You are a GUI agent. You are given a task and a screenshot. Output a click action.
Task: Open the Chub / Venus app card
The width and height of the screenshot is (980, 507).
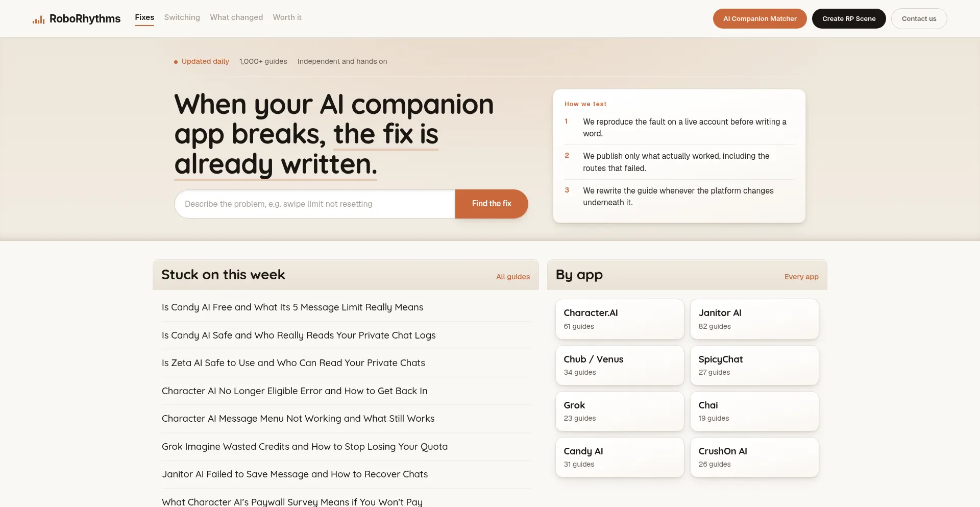click(620, 365)
